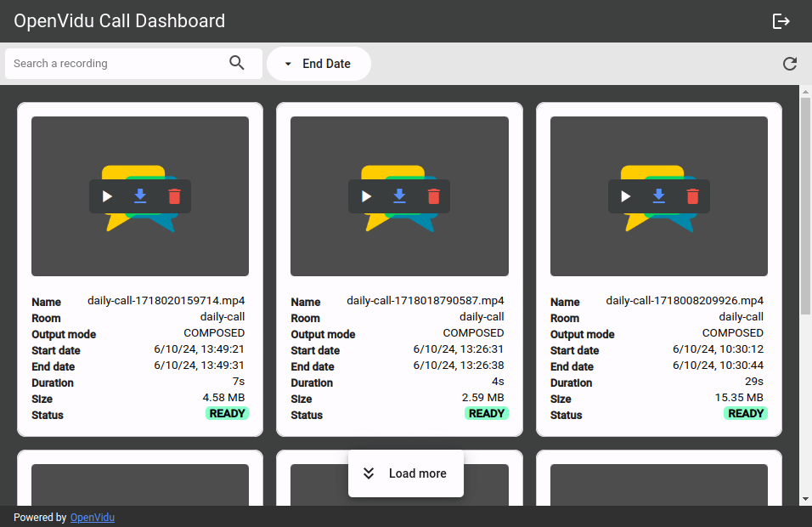Click the 4.58 MB size value
The image size is (812, 527).
coord(223,398)
